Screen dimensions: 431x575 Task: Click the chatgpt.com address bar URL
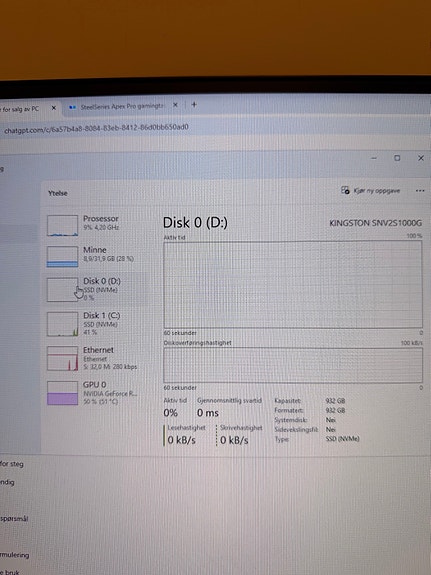(x=96, y=128)
